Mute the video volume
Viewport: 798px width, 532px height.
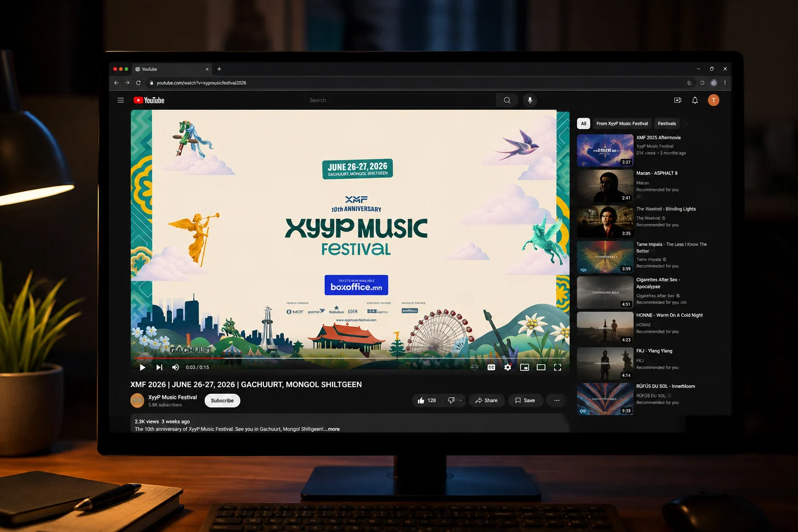coord(176,367)
